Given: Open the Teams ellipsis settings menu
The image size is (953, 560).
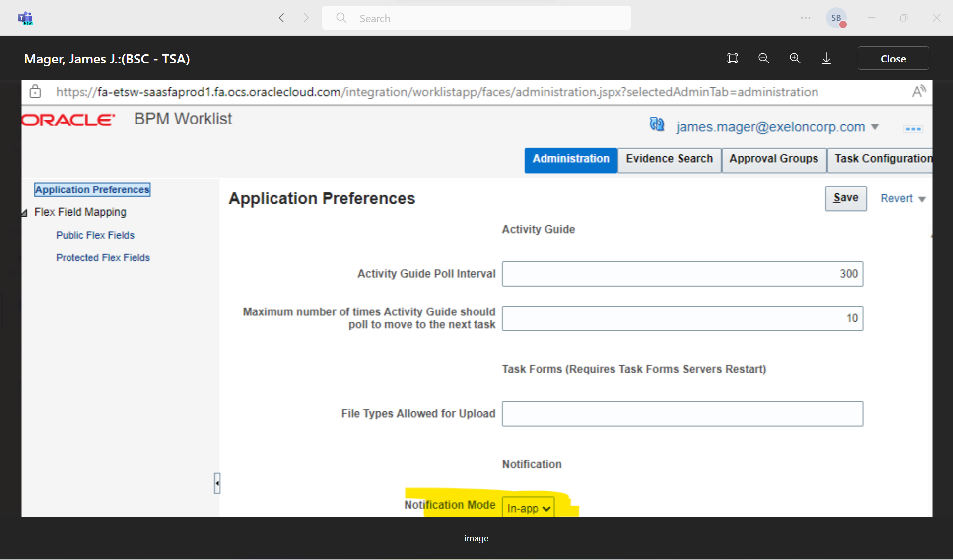Looking at the screenshot, I should tap(806, 18).
